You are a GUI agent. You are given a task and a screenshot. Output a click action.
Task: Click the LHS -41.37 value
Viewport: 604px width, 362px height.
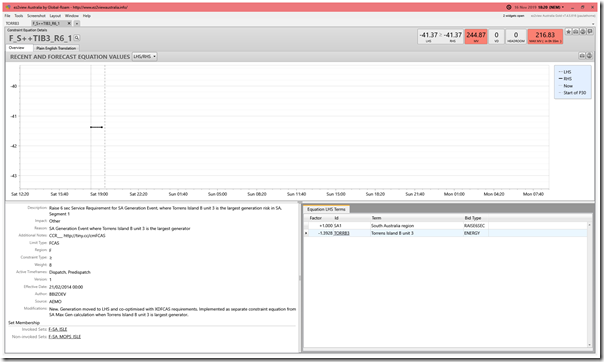(x=428, y=35)
